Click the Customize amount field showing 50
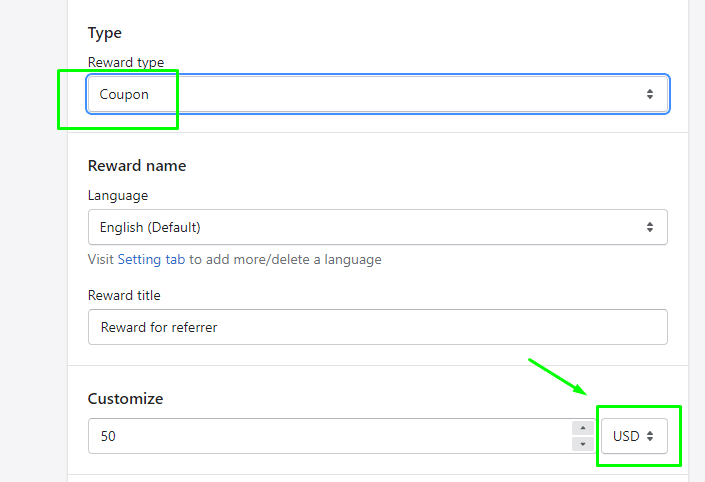The width and height of the screenshot is (705, 482). tap(330, 436)
